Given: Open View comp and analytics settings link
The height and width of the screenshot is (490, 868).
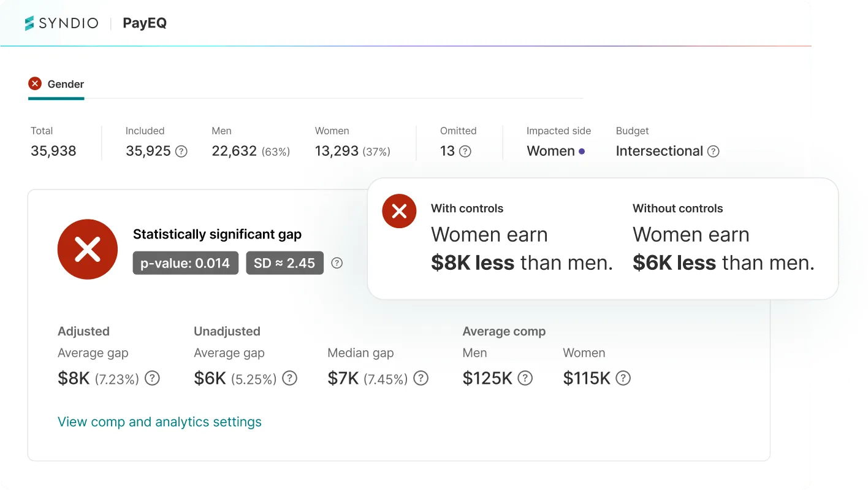Looking at the screenshot, I should pos(159,422).
